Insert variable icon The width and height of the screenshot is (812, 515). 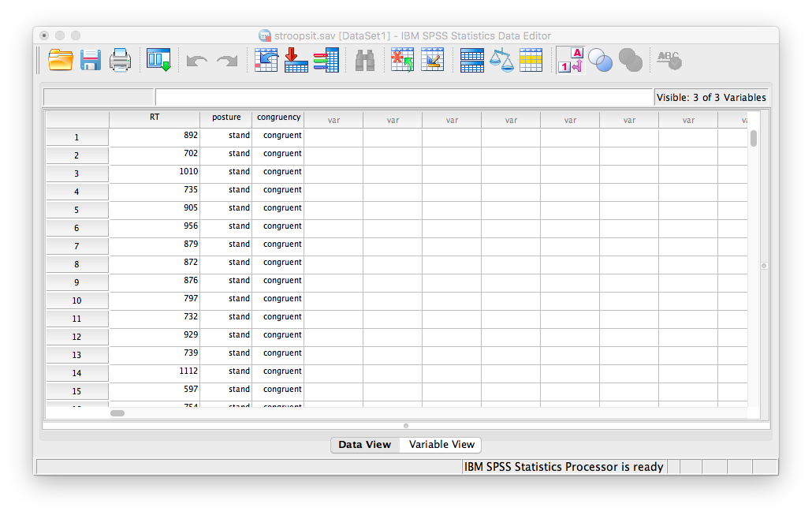click(433, 60)
